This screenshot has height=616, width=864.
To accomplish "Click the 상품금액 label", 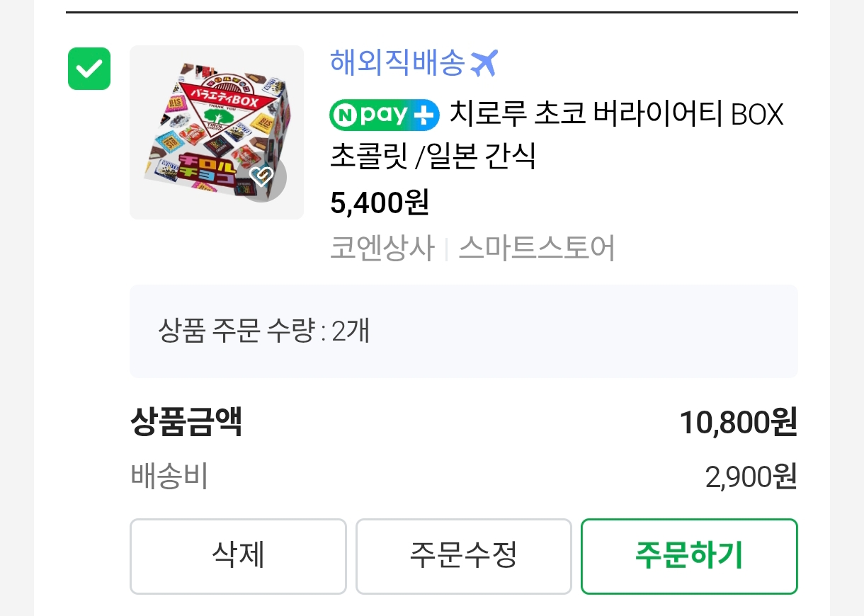I will click(186, 423).
